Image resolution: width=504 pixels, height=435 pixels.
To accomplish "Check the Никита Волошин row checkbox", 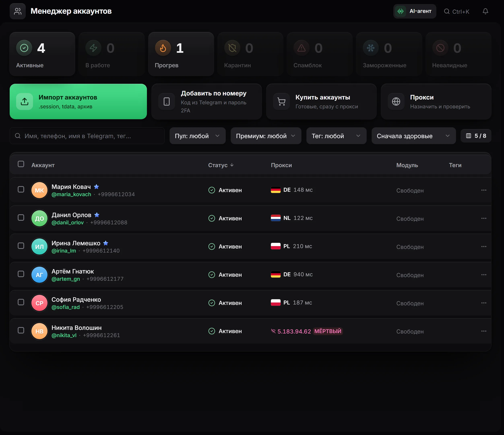I will coord(21,330).
